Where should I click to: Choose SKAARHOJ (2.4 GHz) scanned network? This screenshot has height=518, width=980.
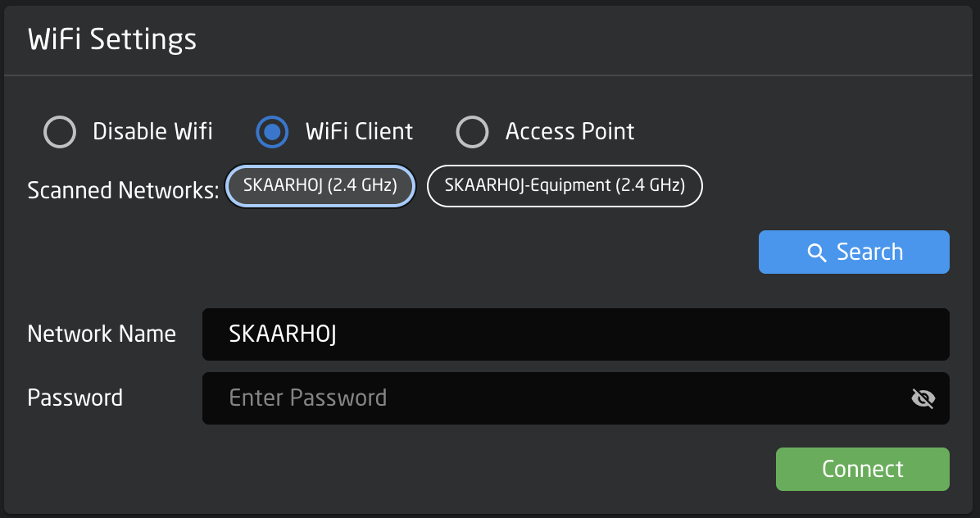pos(320,185)
